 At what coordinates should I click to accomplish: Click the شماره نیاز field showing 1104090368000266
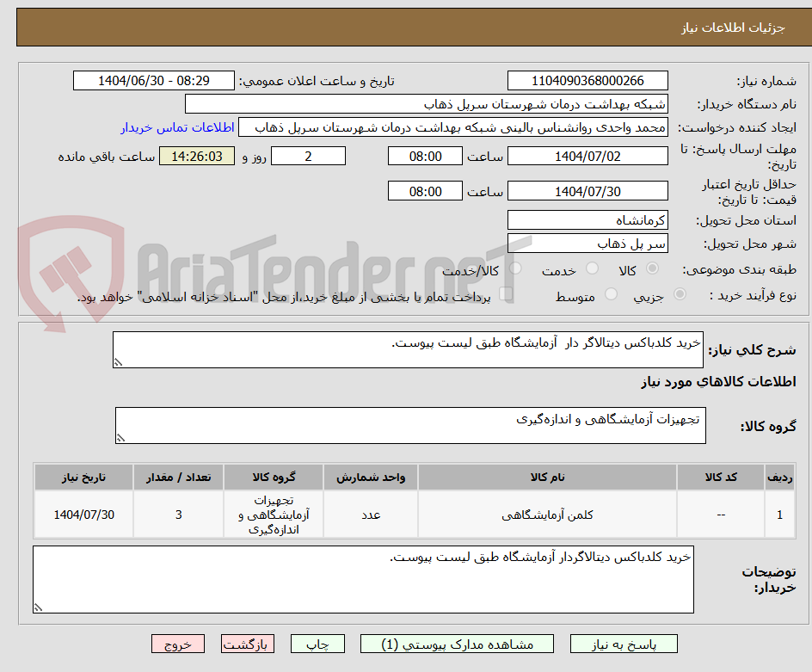pos(587,80)
